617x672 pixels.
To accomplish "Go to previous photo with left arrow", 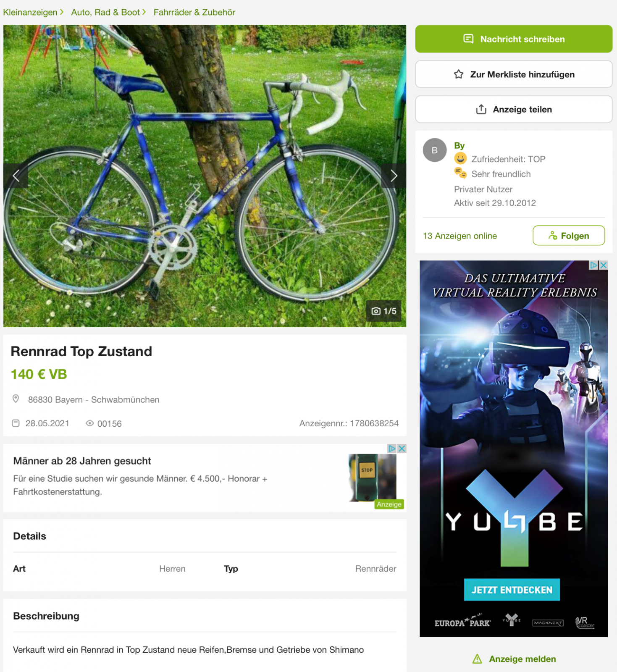I will coord(16,176).
